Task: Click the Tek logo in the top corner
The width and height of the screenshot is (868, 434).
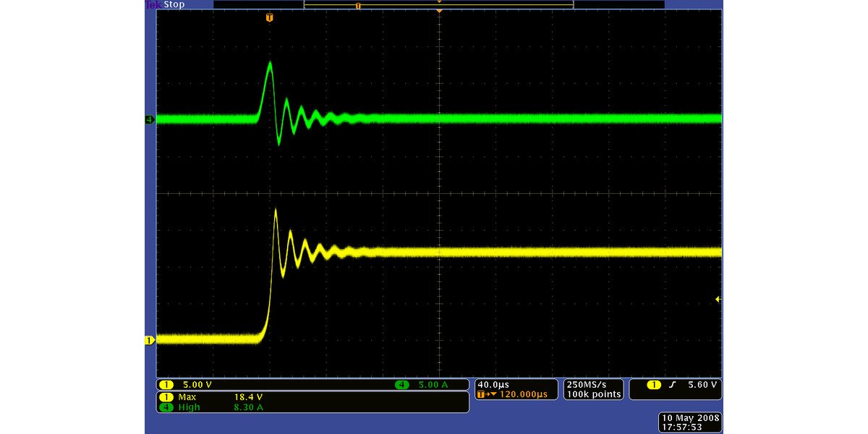Action: click(153, 4)
